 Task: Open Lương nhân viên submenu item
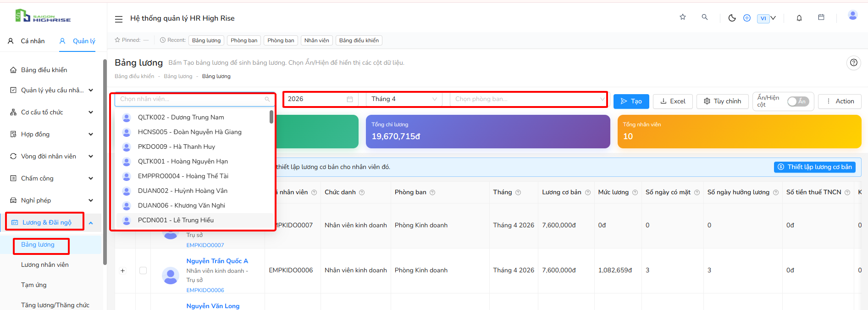click(x=45, y=265)
